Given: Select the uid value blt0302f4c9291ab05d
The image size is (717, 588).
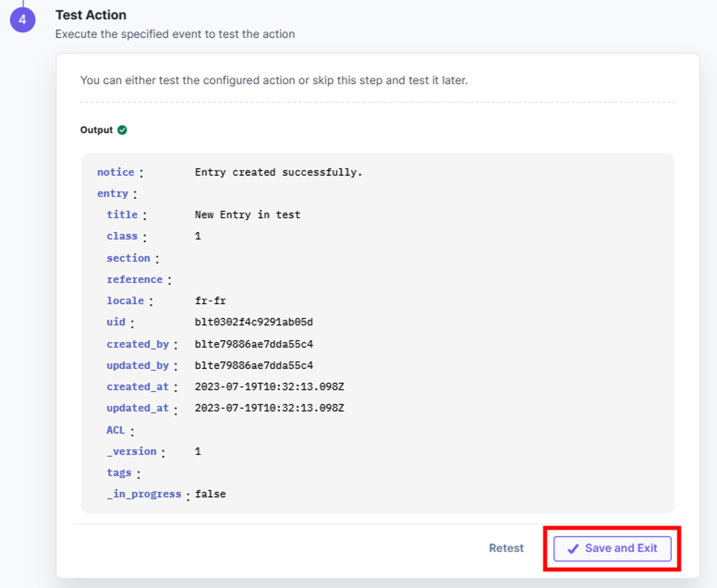Looking at the screenshot, I should point(254,322).
